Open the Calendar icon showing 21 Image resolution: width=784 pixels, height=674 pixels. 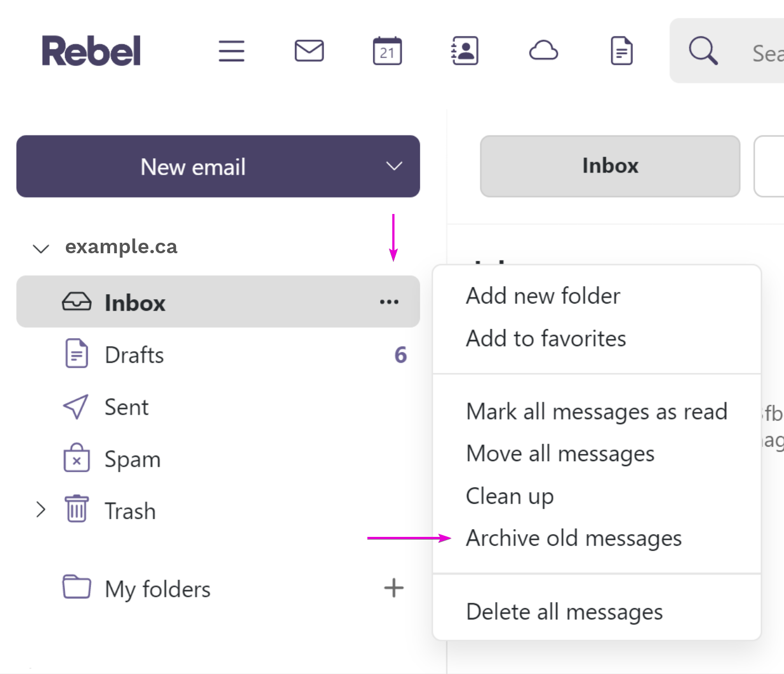click(387, 51)
